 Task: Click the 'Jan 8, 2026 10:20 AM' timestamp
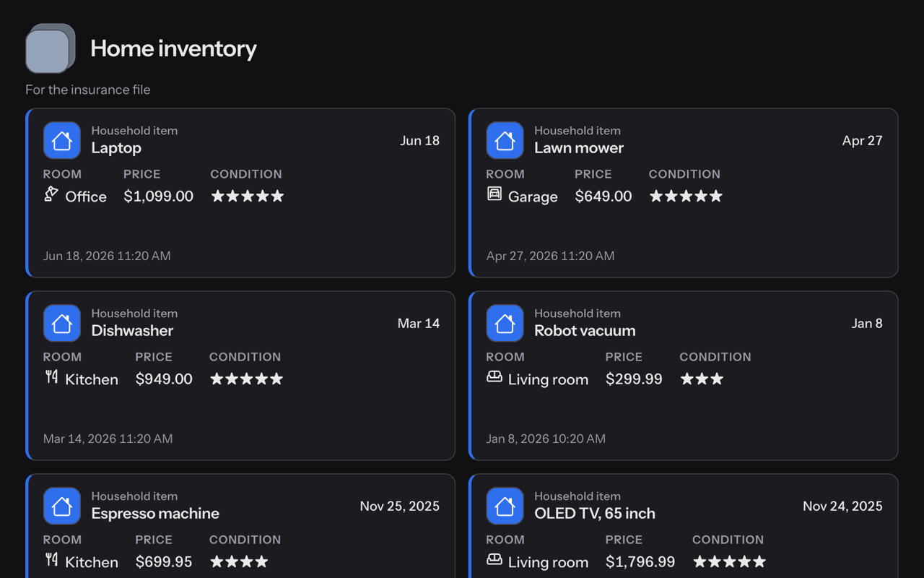[546, 439]
